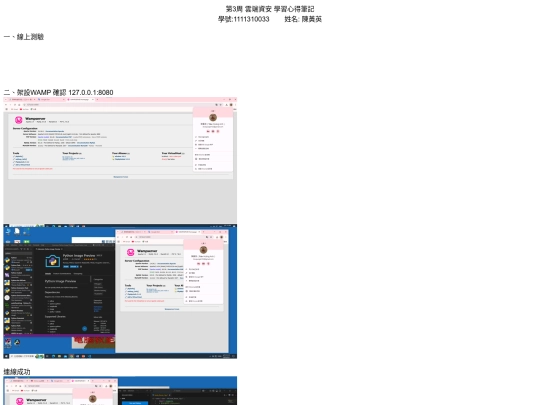
Task: Click the Wampserver logo in second screenshot
Action: tap(131, 252)
